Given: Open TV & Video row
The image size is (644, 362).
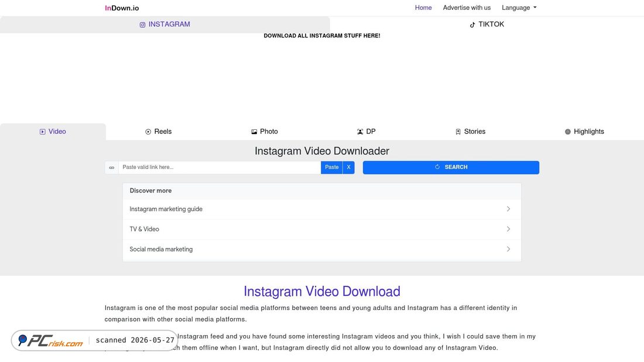Looking at the screenshot, I should click(322, 229).
